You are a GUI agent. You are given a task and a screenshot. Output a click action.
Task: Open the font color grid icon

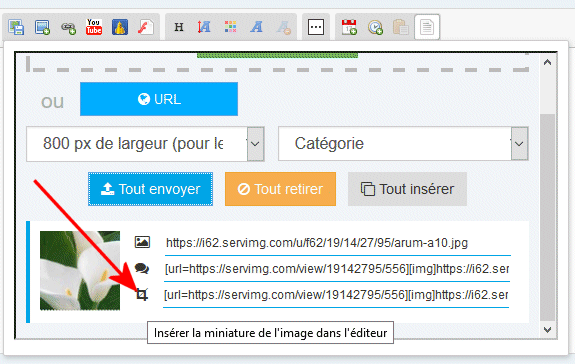coord(230,27)
